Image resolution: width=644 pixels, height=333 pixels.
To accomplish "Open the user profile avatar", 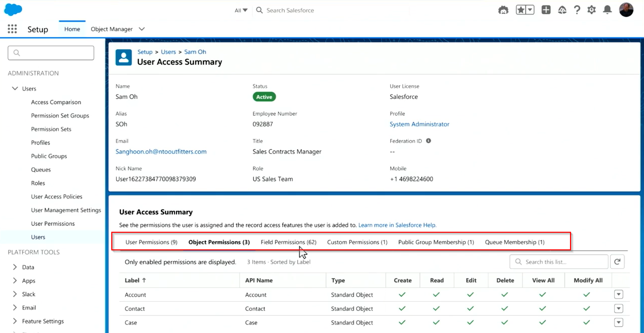I will point(626,10).
